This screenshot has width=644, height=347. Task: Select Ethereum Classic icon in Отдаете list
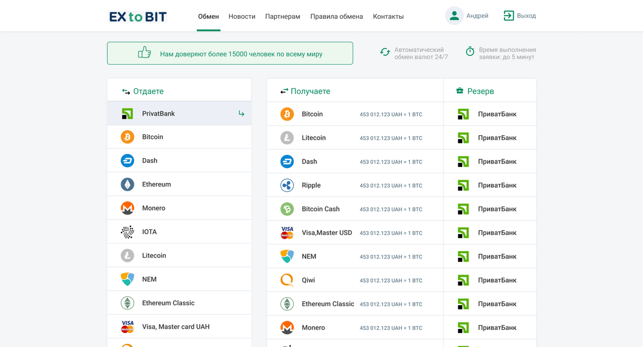(x=127, y=303)
